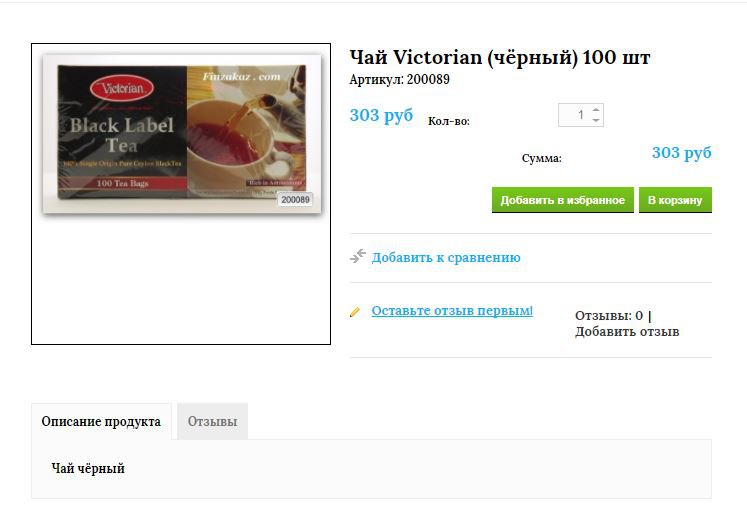747x514 pixels.
Task: Follow the Оставьте отзыв первым! link
Action: click(452, 311)
